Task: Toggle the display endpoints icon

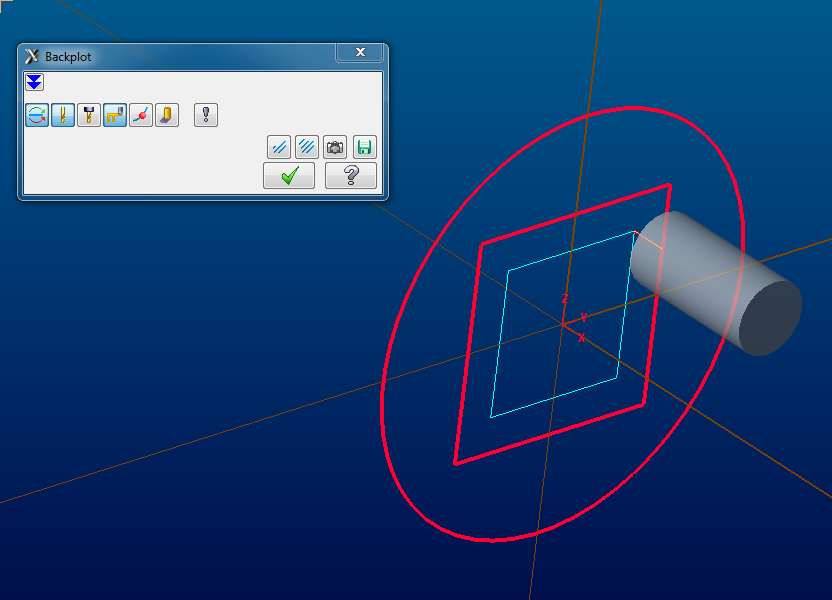Action: (141, 115)
